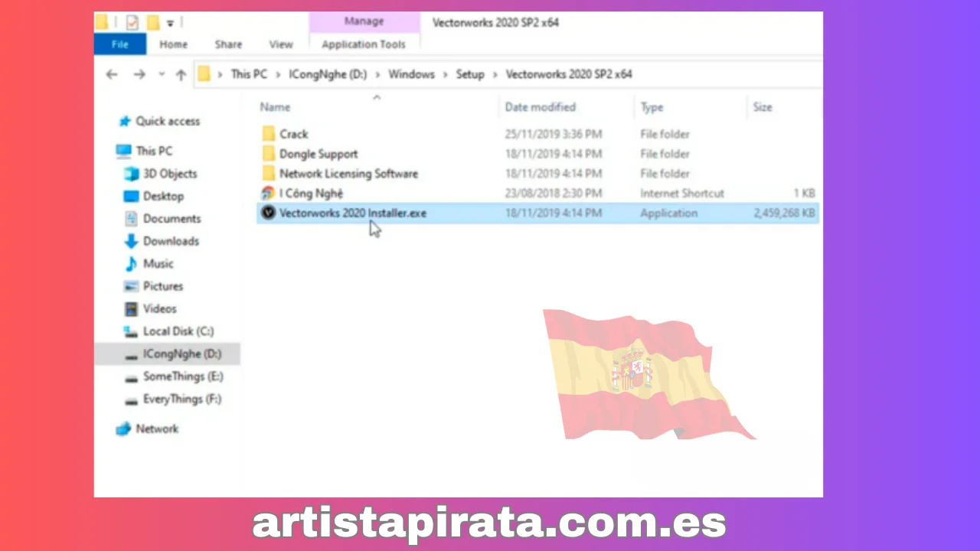Image resolution: width=980 pixels, height=551 pixels.
Task: Switch to the Home ribbon tab
Action: coord(174,44)
